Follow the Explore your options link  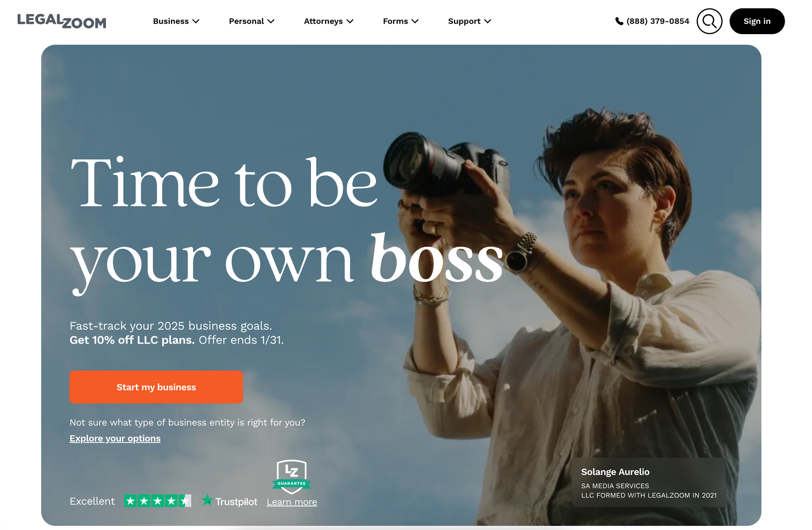click(115, 438)
